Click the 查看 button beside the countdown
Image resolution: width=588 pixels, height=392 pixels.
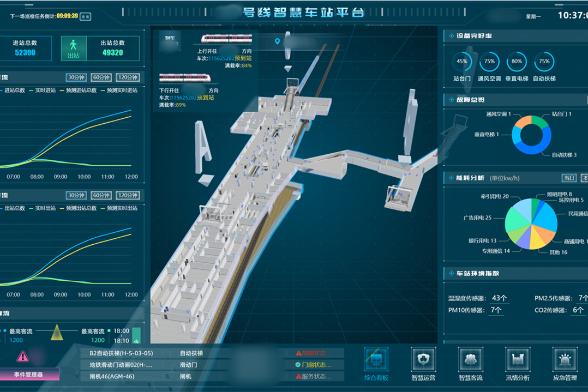point(85,17)
